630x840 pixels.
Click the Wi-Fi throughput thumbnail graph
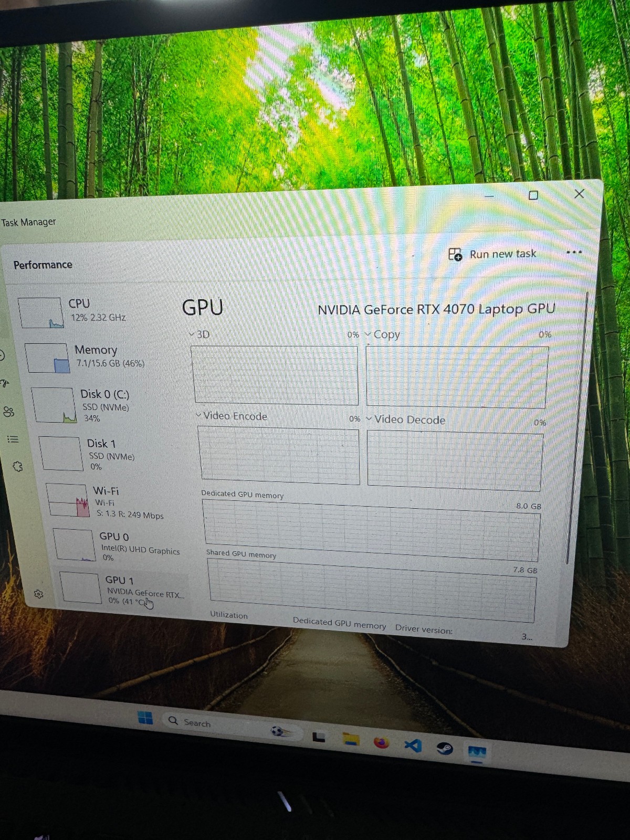click(x=68, y=501)
